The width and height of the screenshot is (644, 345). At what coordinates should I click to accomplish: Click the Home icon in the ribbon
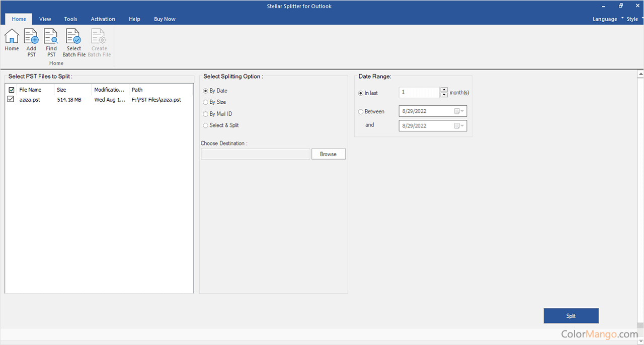tap(12, 40)
